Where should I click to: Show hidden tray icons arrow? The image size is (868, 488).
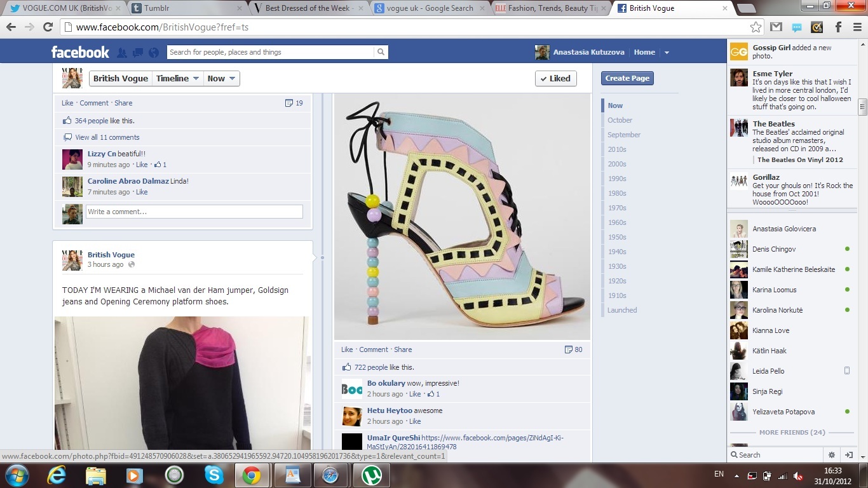736,475
